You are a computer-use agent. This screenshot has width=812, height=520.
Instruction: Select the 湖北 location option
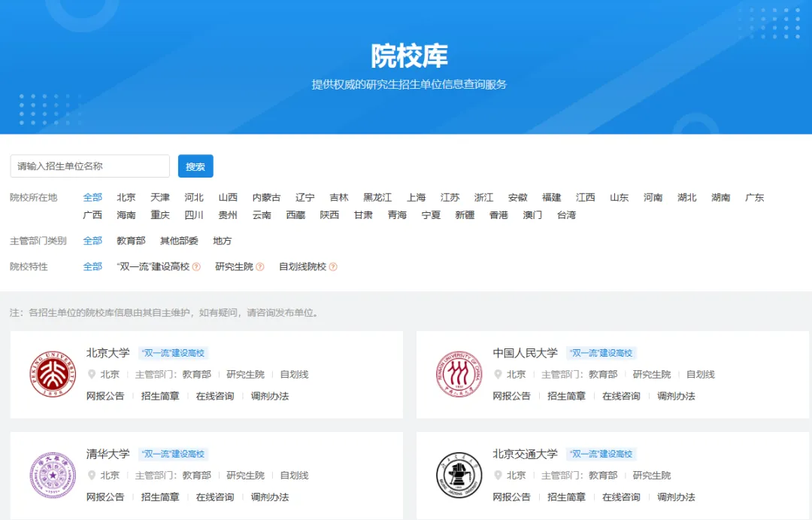[687, 197]
